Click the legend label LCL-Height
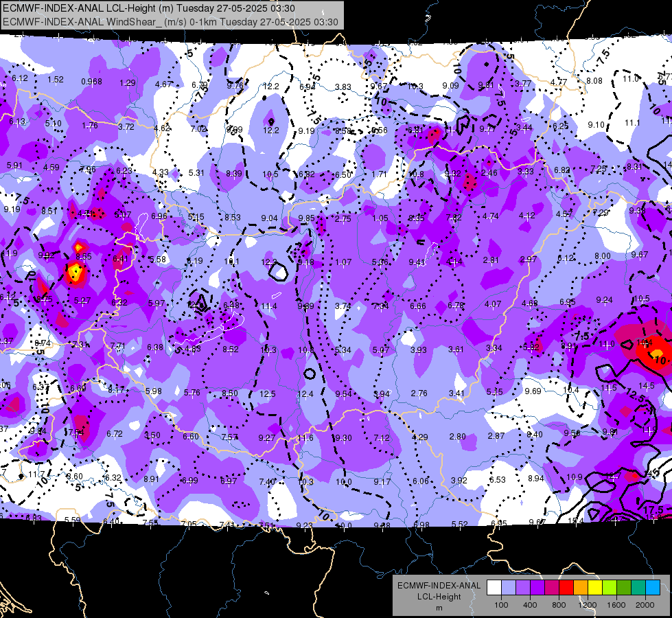672x618 pixels. pos(439,597)
